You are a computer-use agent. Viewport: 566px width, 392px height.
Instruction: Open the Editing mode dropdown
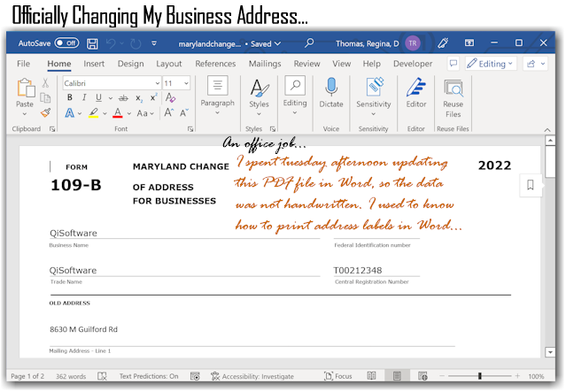491,64
